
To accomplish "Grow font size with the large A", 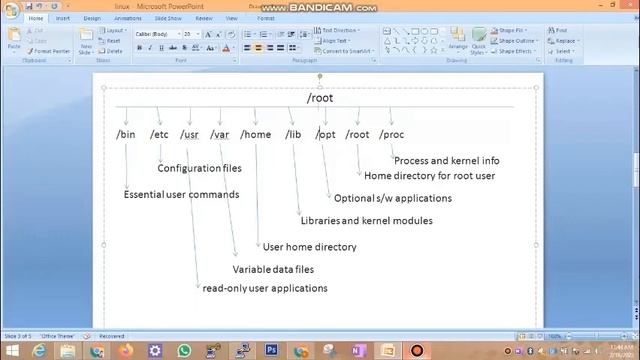I will (208, 34).
